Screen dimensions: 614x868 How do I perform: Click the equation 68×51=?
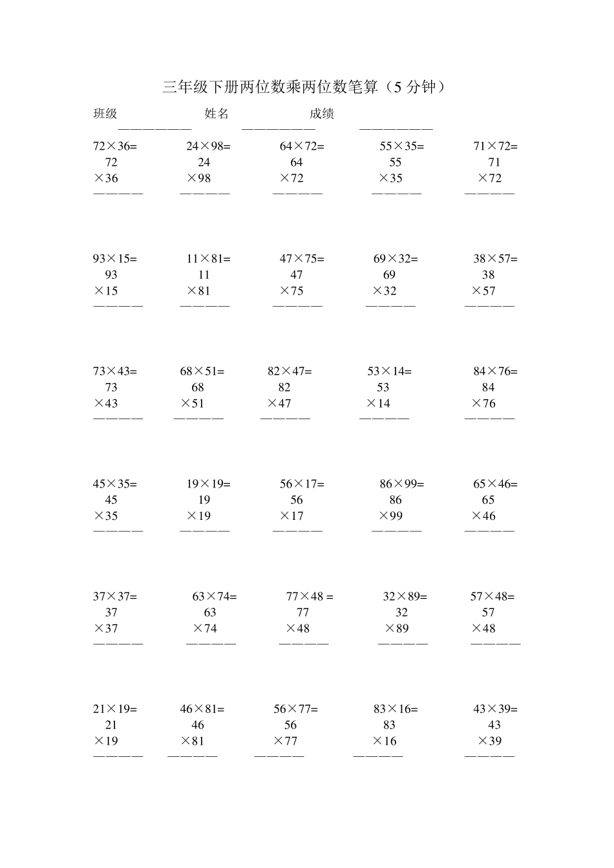(x=202, y=371)
